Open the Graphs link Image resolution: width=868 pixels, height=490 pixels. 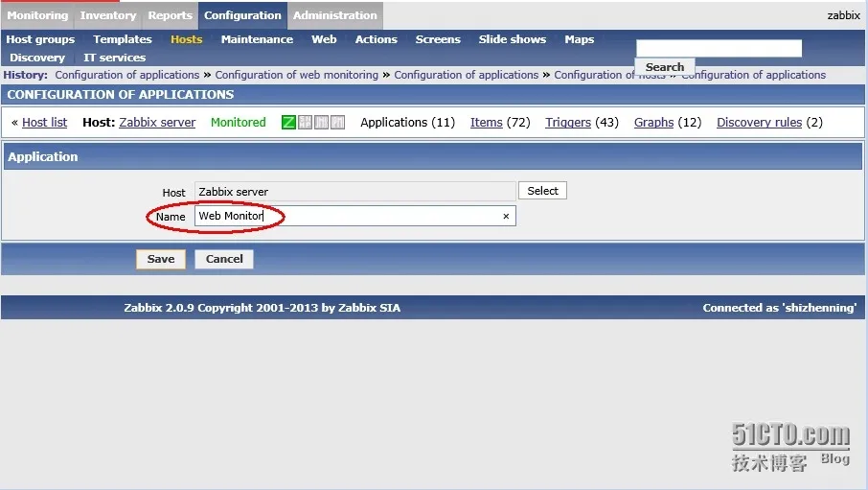pyautogui.click(x=653, y=123)
